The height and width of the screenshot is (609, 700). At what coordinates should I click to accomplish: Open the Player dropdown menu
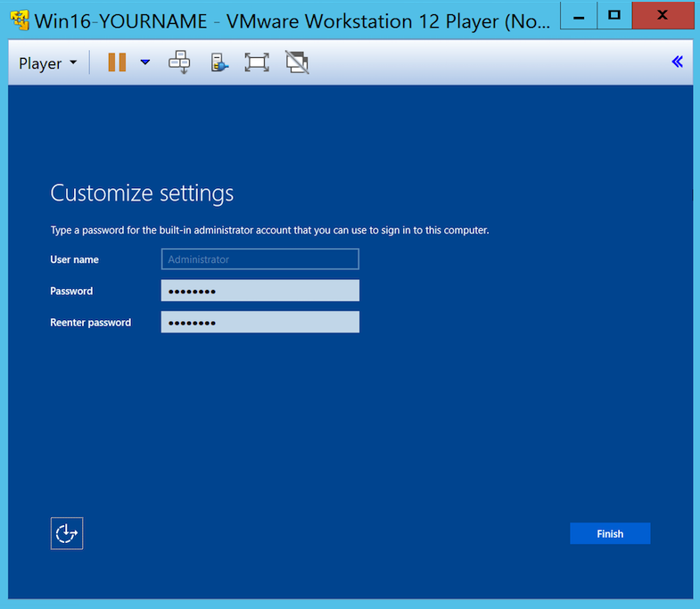(48, 63)
